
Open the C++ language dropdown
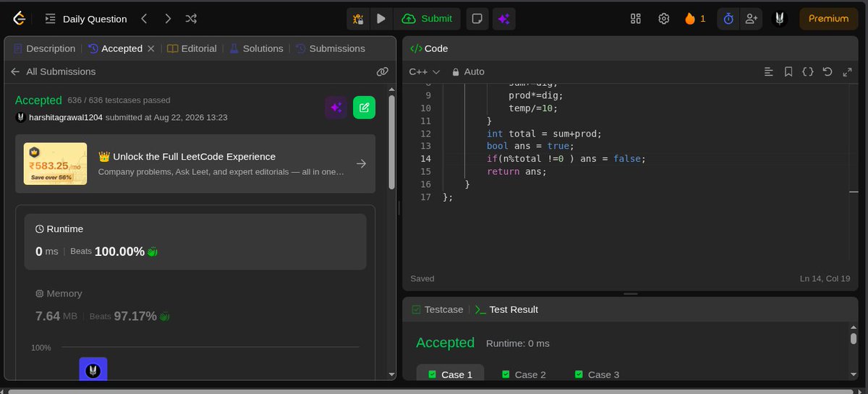pyautogui.click(x=425, y=72)
